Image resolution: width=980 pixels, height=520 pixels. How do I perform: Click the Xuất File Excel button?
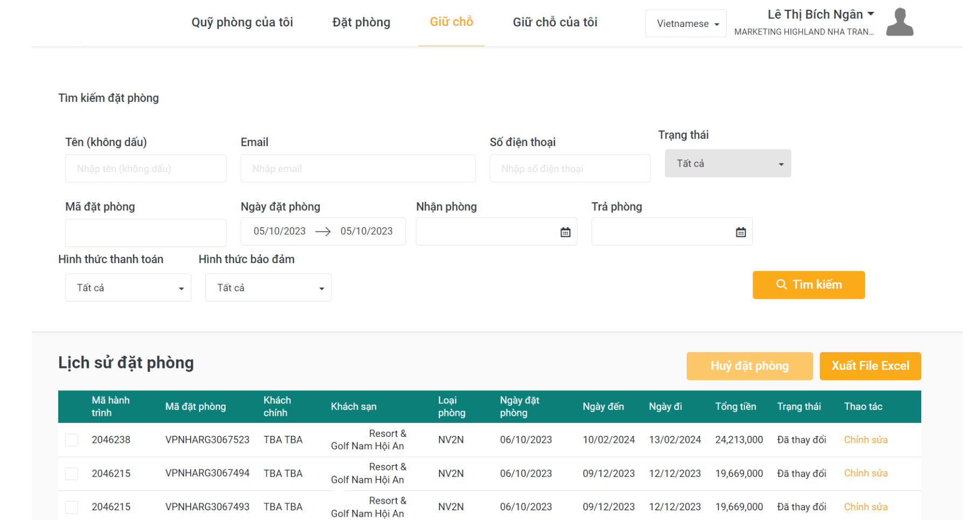[x=869, y=366]
